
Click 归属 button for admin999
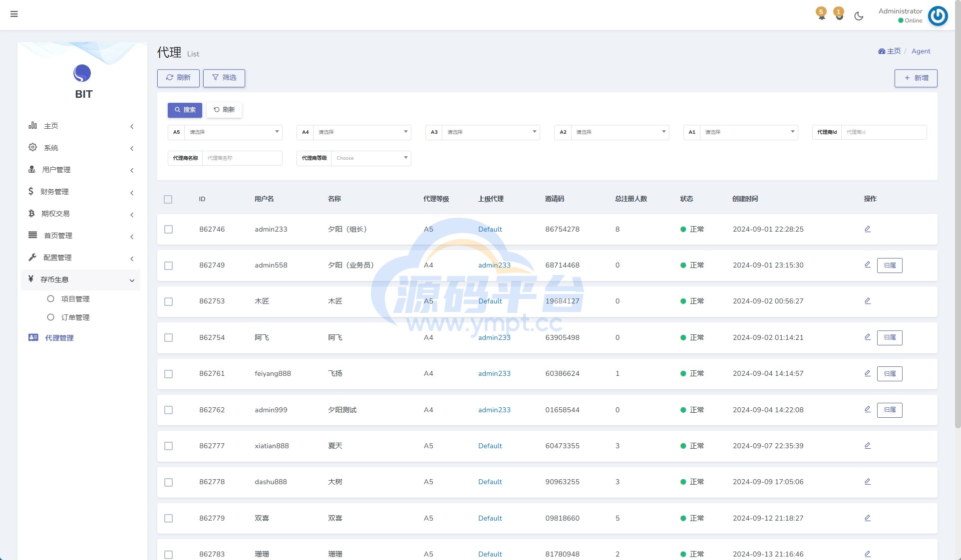[x=890, y=410]
